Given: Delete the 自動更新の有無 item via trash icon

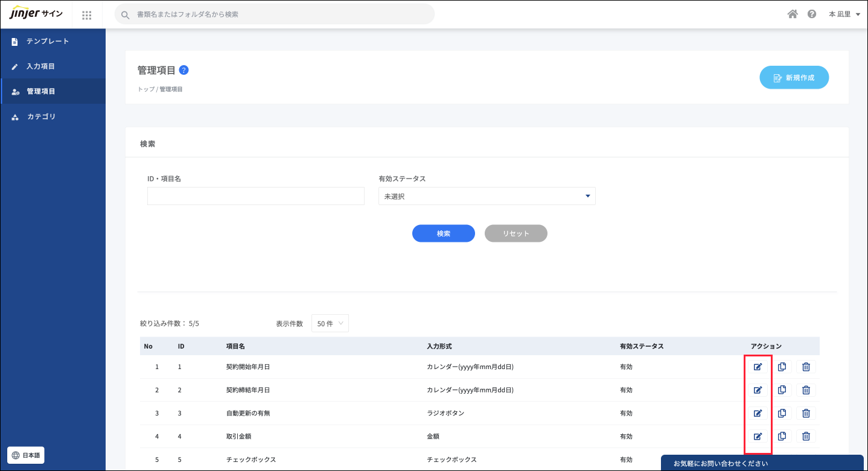Looking at the screenshot, I should click(x=806, y=413).
